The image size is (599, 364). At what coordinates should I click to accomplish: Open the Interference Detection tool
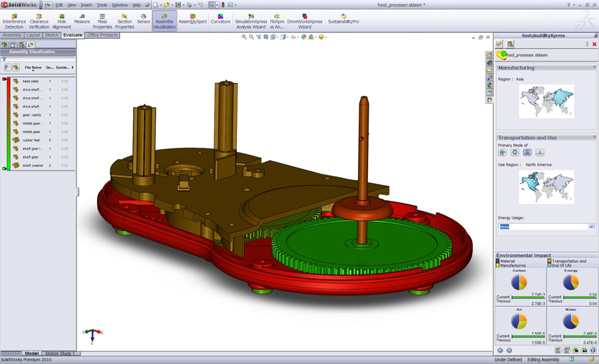14,21
